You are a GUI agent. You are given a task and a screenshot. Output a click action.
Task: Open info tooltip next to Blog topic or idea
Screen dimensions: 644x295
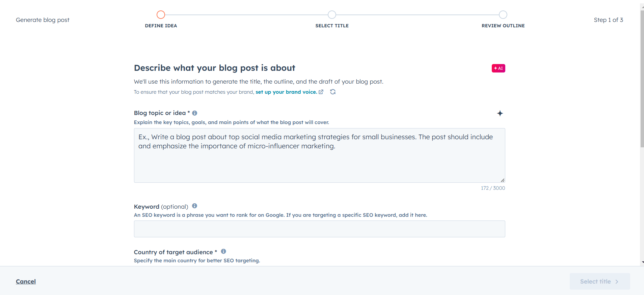[x=195, y=113]
